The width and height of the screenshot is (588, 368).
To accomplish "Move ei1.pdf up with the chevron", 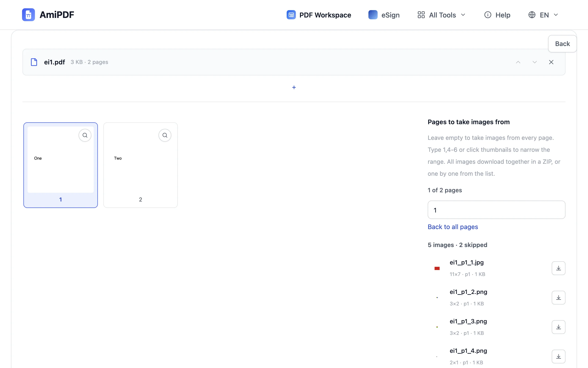I will 518,62.
